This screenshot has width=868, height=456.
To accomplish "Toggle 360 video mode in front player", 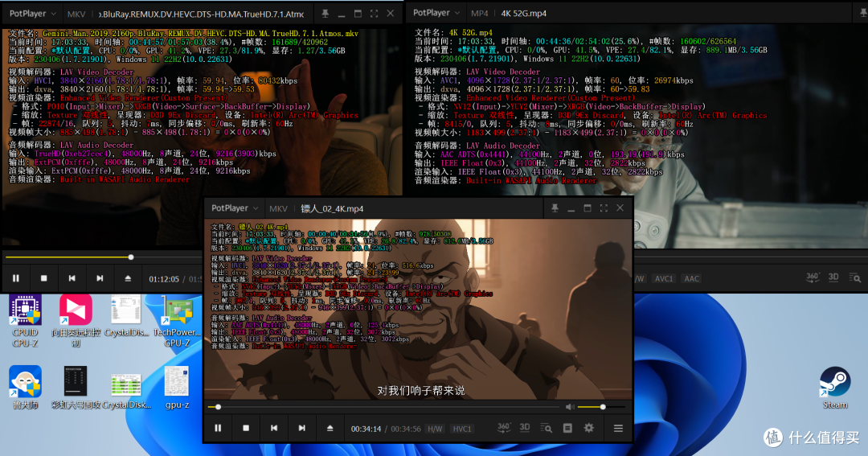I will (503, 428).
